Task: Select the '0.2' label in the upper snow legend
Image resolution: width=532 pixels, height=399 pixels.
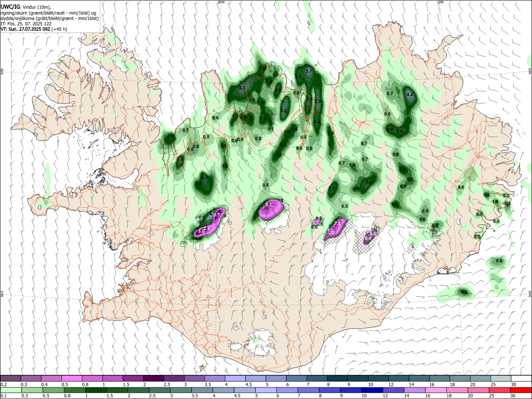Action: (x=3, y=384)
